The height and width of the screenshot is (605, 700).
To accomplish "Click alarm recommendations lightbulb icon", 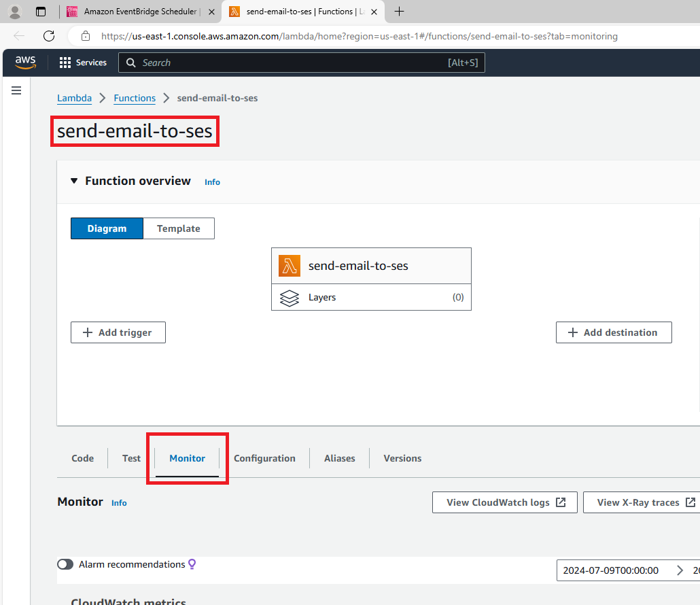I will tap(192, 564).
